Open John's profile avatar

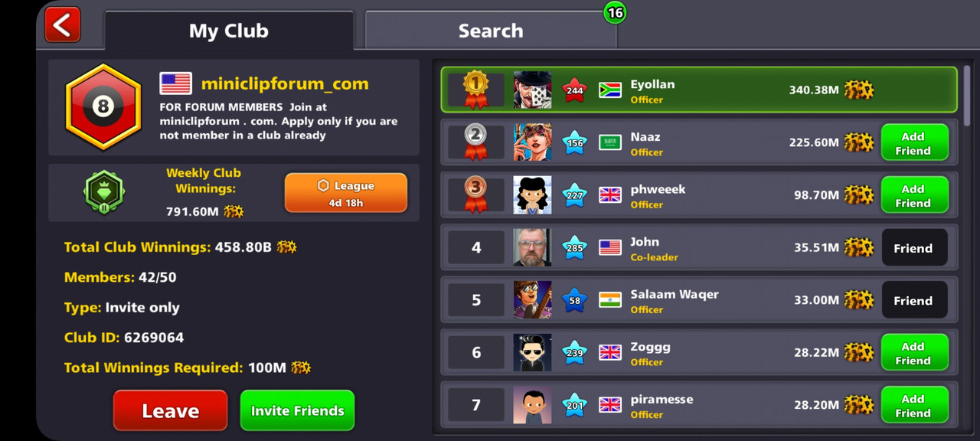pyautogui.click(x=532, y=247)
